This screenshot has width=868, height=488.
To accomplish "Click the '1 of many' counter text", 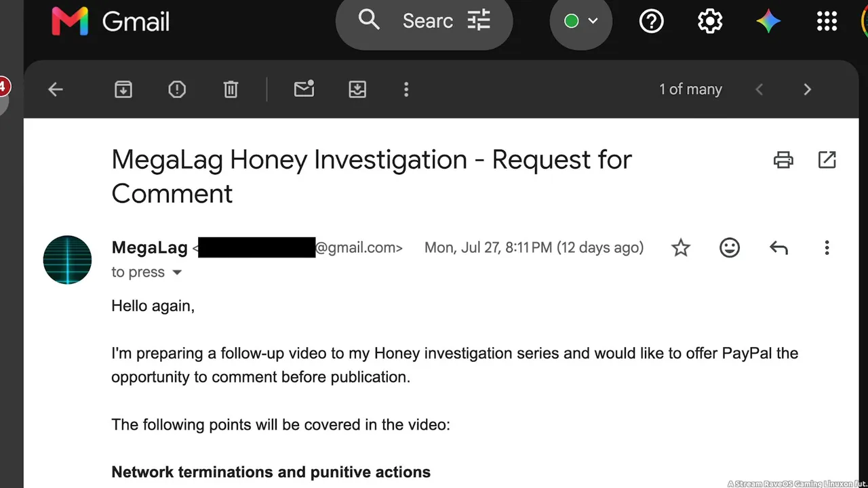I will tap(690, 89).
